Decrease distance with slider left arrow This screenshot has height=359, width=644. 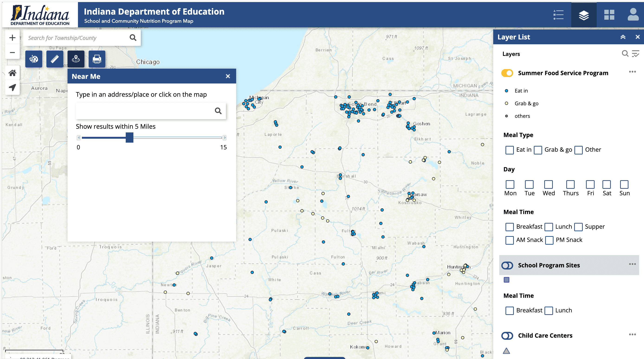point(78,138)
